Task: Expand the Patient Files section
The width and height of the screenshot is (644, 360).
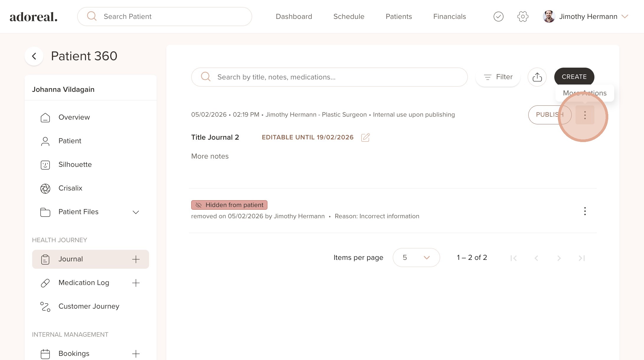Action: click(135, 212)
